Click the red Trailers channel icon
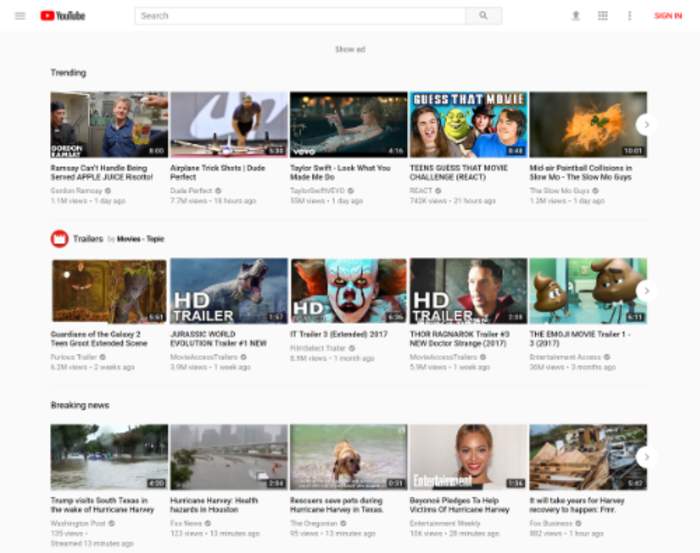 pos(59,239)
